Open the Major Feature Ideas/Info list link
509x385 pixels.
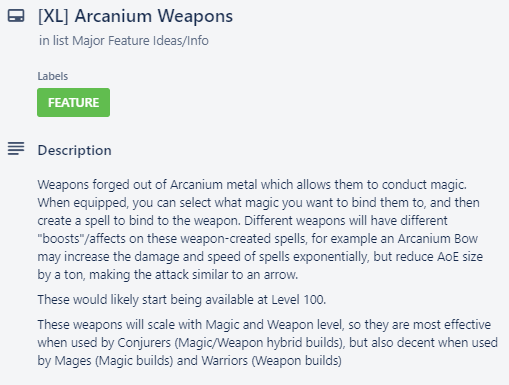tap(140, 41)
